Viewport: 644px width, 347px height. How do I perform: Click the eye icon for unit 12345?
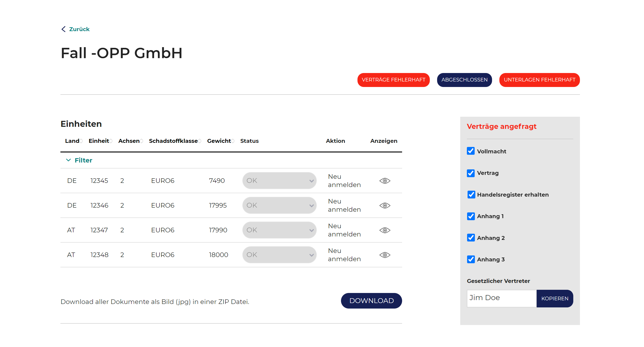pos(385,181)
